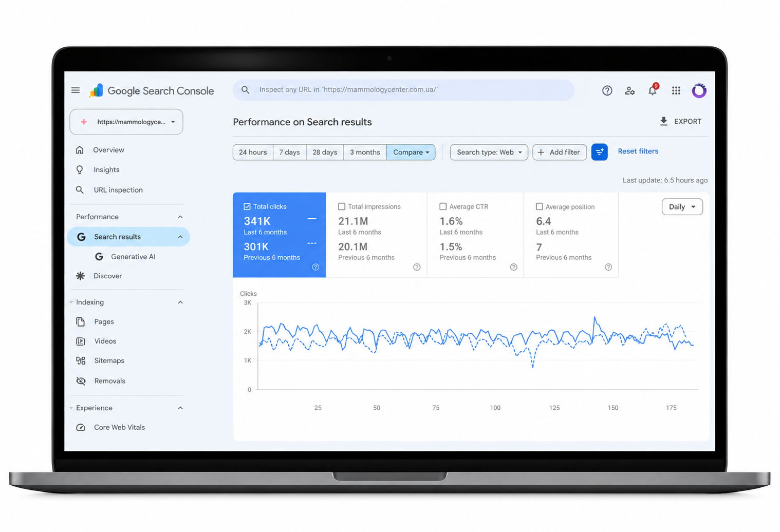Check the Average position checkbox
Viewport: 780px width, 532px height.
click(x=540, y=206)
